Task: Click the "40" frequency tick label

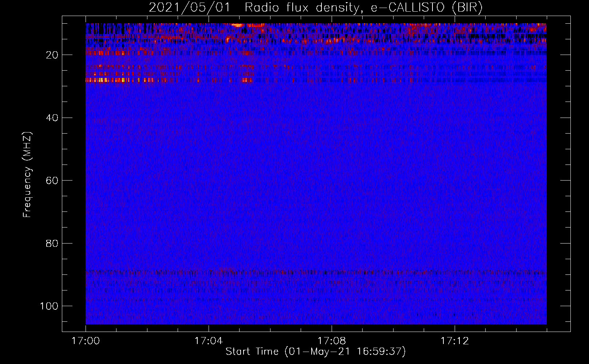Action: [x=52, y=118]
